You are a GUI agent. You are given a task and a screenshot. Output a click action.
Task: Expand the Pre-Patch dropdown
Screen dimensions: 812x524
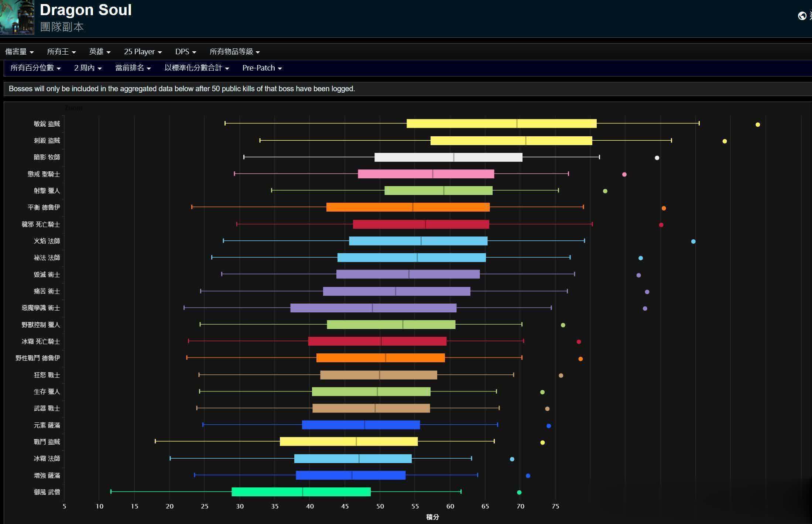pyautogui.click(x=262, y=68)
